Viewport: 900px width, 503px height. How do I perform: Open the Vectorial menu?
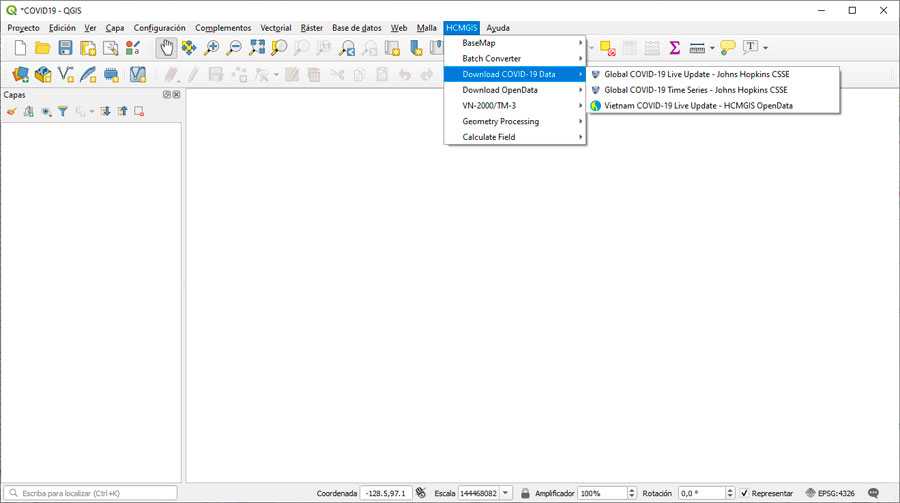pyautogui.click(x=276, y=28)
